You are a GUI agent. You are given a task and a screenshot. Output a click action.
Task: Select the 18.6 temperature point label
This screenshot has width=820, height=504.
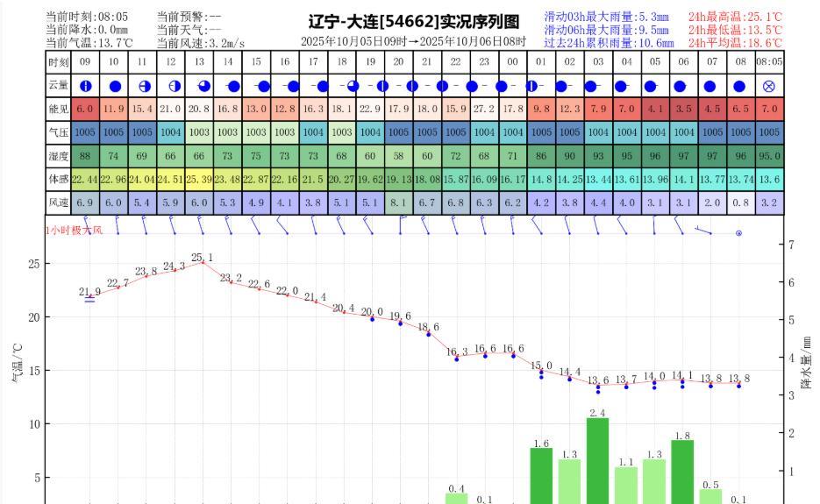[x=428, y=327]
